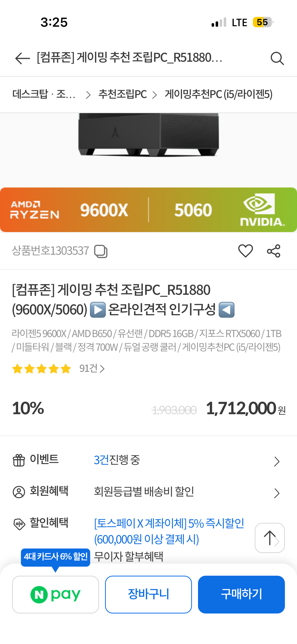297x644 pixels.
Task: Open the 91건 reviews link
Action: pos(92,369)
